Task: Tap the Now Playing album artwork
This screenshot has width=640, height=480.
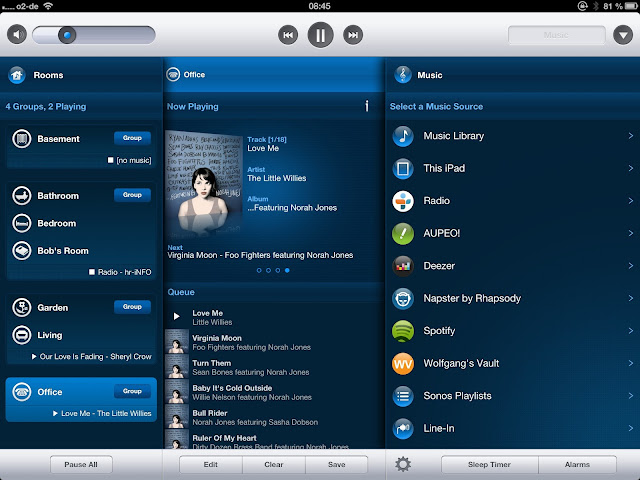Action: [x=204, y=184]
